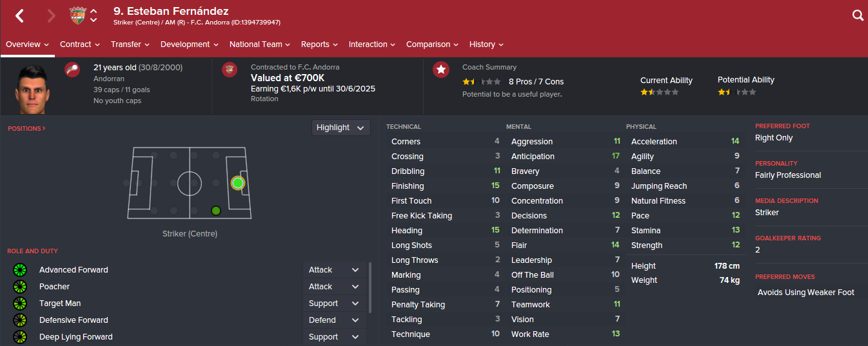Click the Poacher role suitability circle

20,287
